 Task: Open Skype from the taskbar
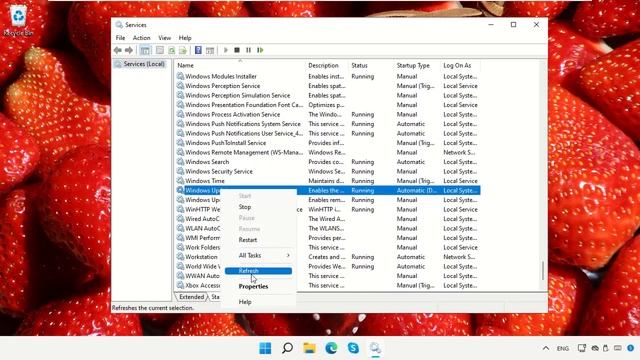(353, 348)
